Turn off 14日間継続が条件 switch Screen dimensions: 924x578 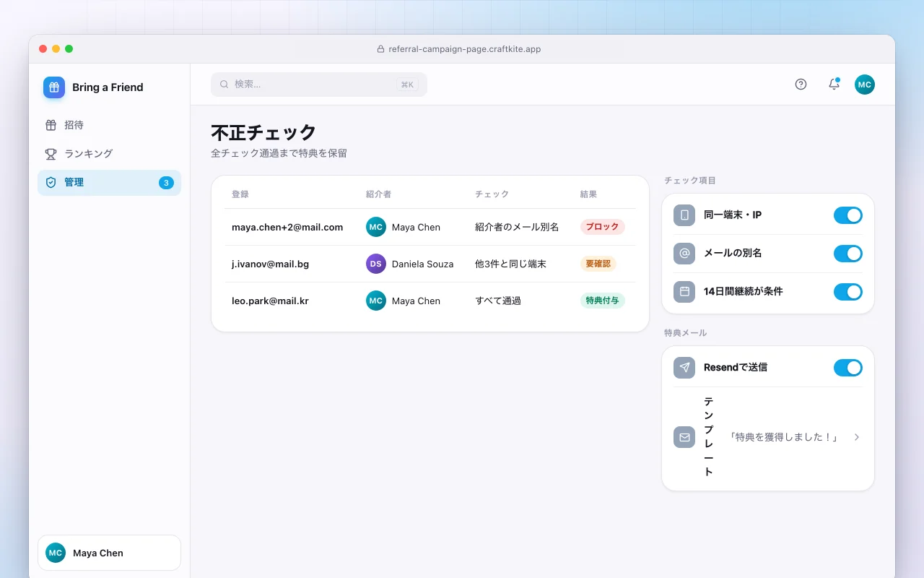point(848,292)
